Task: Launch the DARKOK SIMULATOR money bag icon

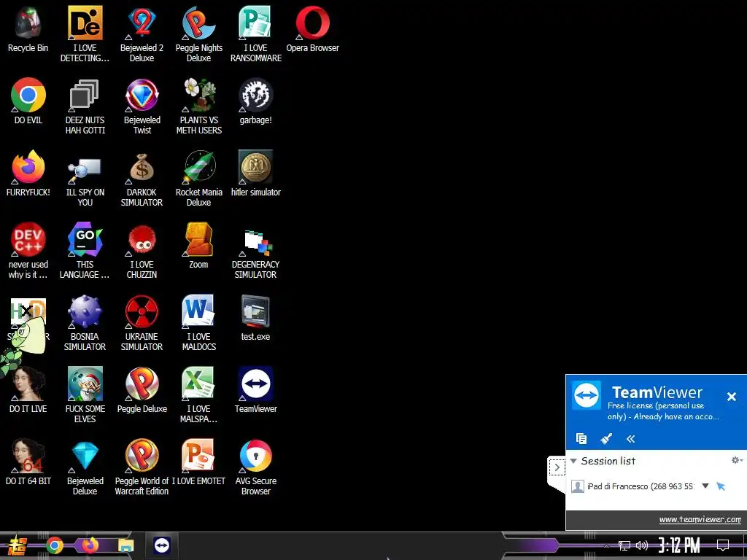Action: (x=142, y=179)
